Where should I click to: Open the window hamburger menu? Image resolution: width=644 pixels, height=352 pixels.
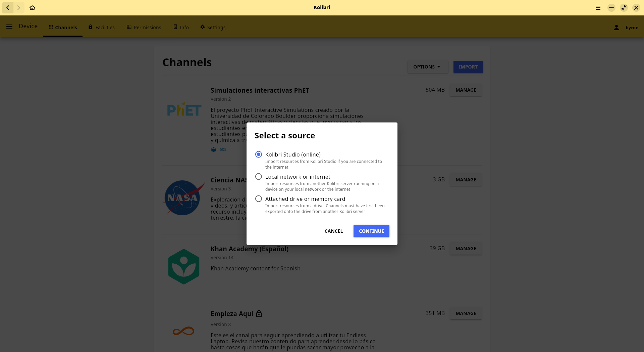pos(598,8)
